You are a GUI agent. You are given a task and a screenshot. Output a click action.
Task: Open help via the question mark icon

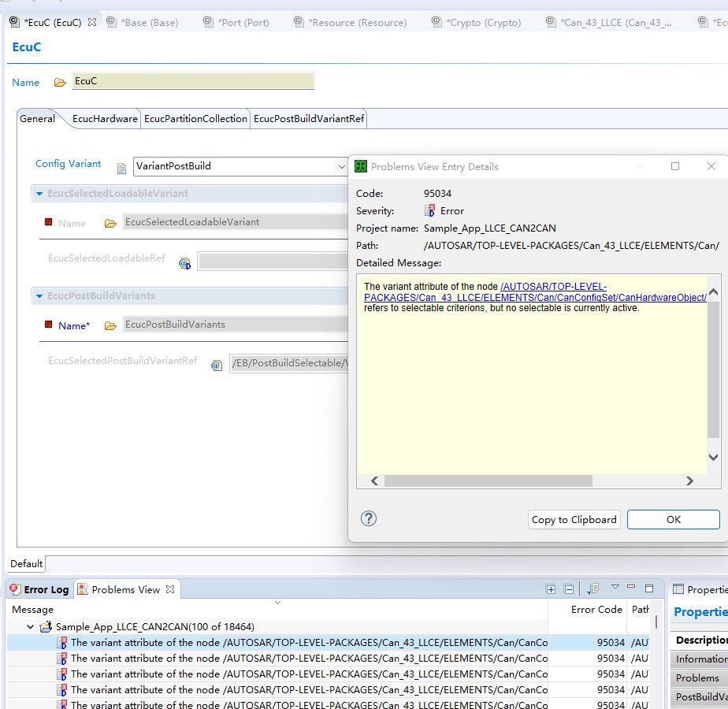(369, 518)
